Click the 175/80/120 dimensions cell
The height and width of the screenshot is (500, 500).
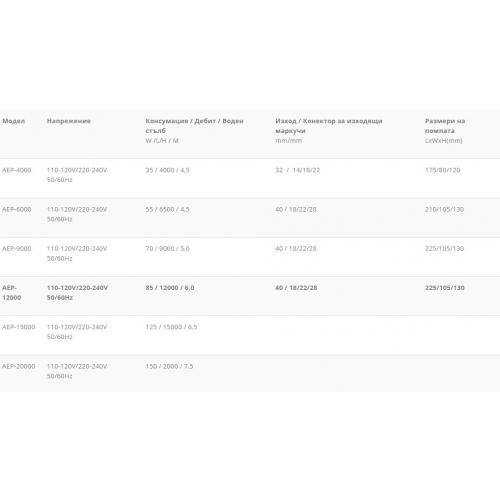pyautogui.click(x=442, y=170)
